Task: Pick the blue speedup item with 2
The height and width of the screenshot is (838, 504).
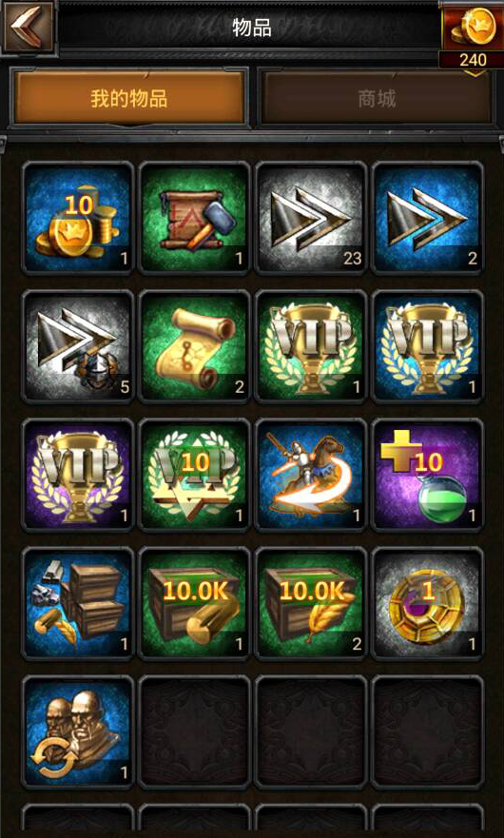Action: [x=427, y=218]
